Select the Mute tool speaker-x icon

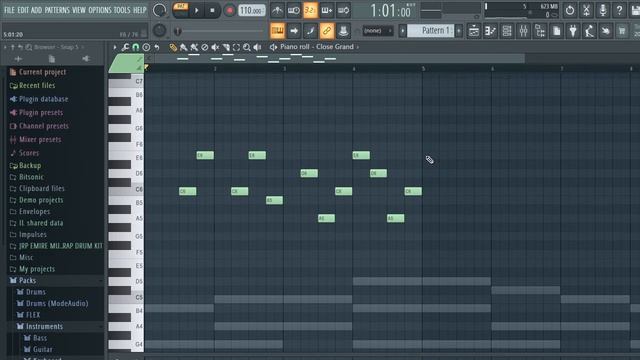pyautogui.click(x=215, y=47)
